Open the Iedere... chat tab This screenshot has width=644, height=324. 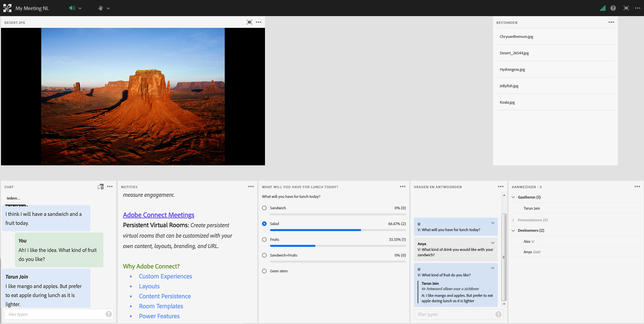coord(13,198)
